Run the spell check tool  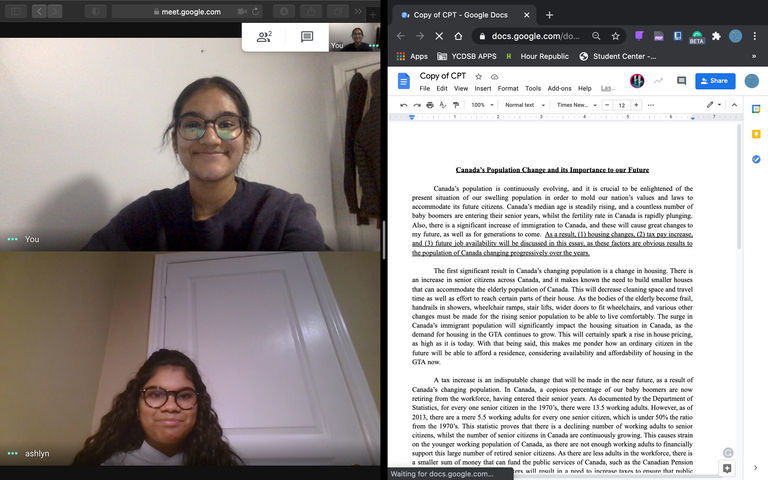pos(443,105)
